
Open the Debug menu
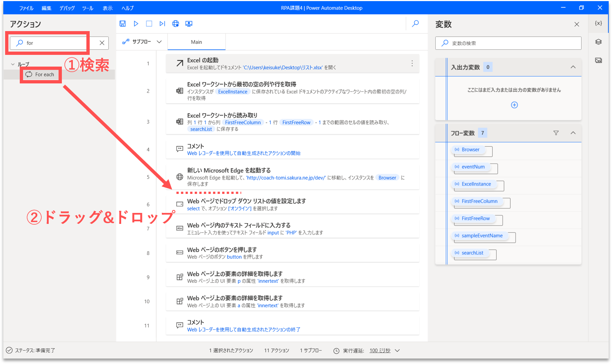(x=67, y=8)
